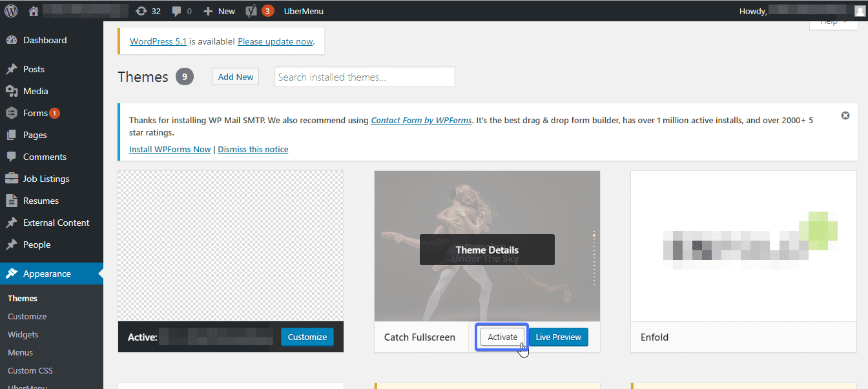Click the Dashboard gauge icon
The width and height of the screenshot is (868, 389).
[x=11, y=40]
